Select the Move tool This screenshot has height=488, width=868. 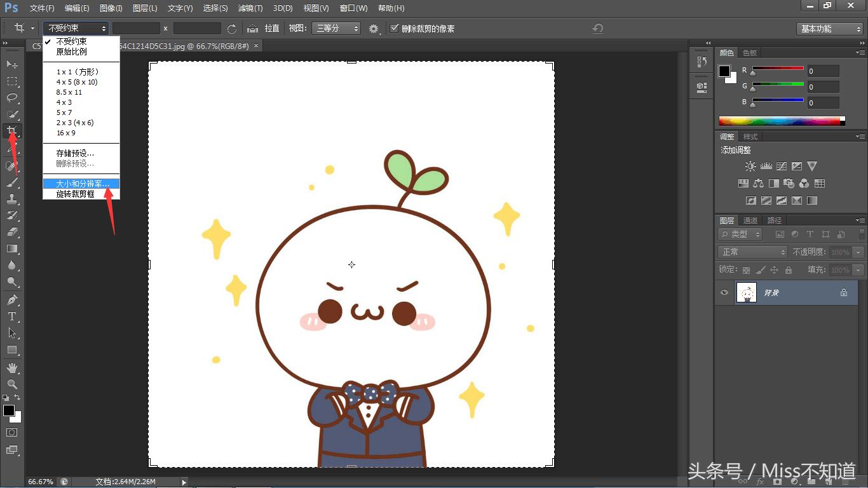point(11,65)
